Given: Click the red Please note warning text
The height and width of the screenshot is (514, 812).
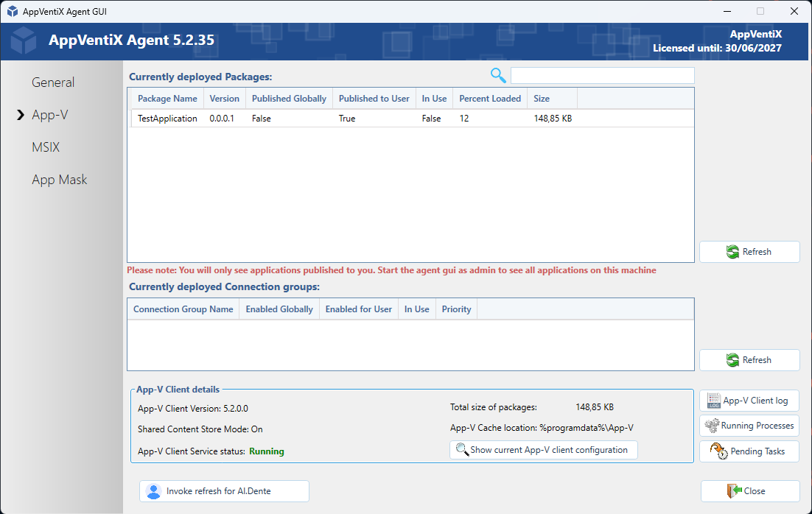Looking at the screenshot, I should click(391, 270).
